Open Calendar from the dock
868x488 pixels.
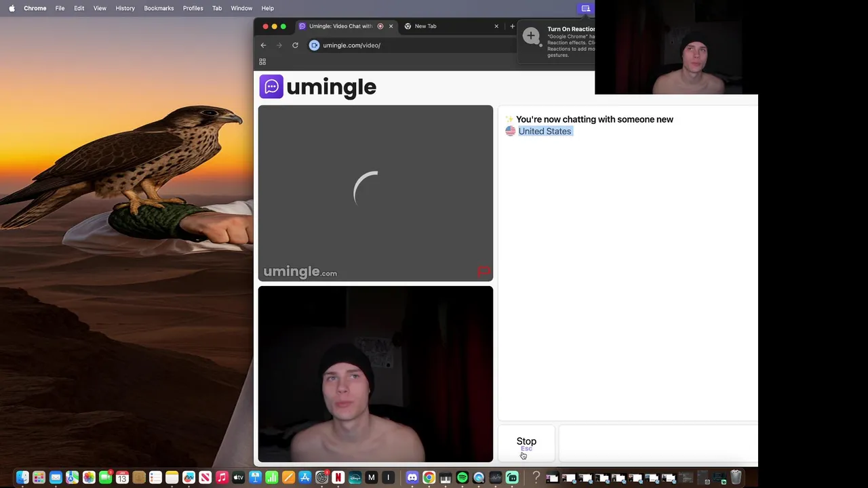coord(122,477)
